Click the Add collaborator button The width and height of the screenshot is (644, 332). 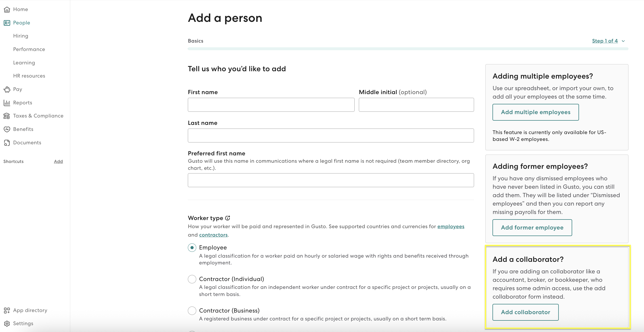click(x=525, y=312)
